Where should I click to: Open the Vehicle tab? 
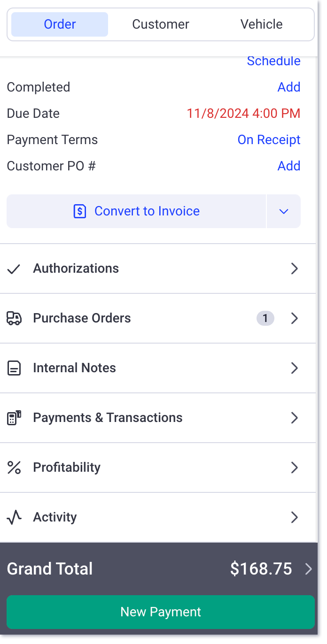click(x=261, y=24)
